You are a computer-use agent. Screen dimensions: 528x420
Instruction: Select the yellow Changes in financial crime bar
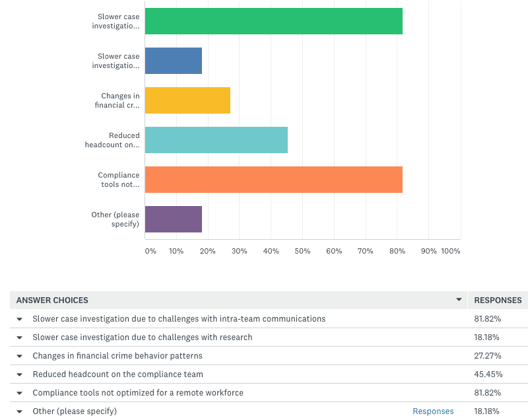pyautogui.click(x=187, y=100)
